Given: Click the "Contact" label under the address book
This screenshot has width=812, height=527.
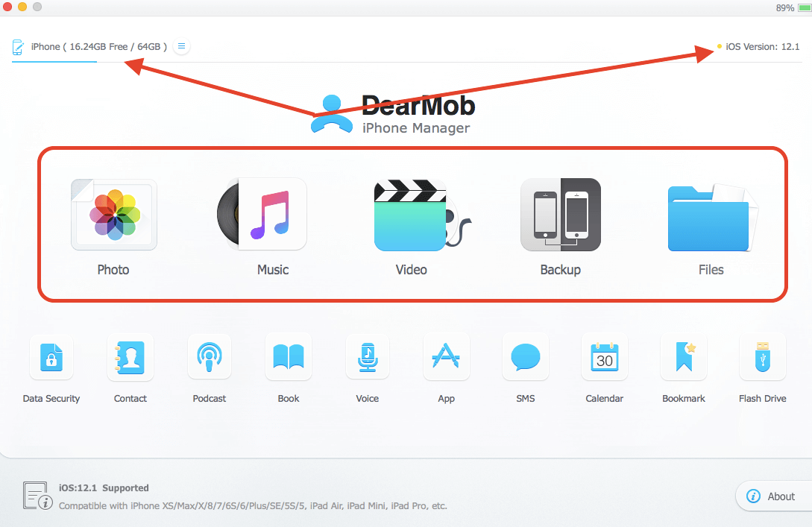Looking at the screenshot, I should 130,399.
